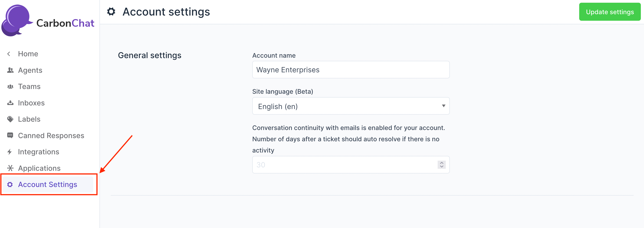This screenshot has width=644, height=228.
Task: Click the Account Settings gear icon in sidebar
Action: 10,185
